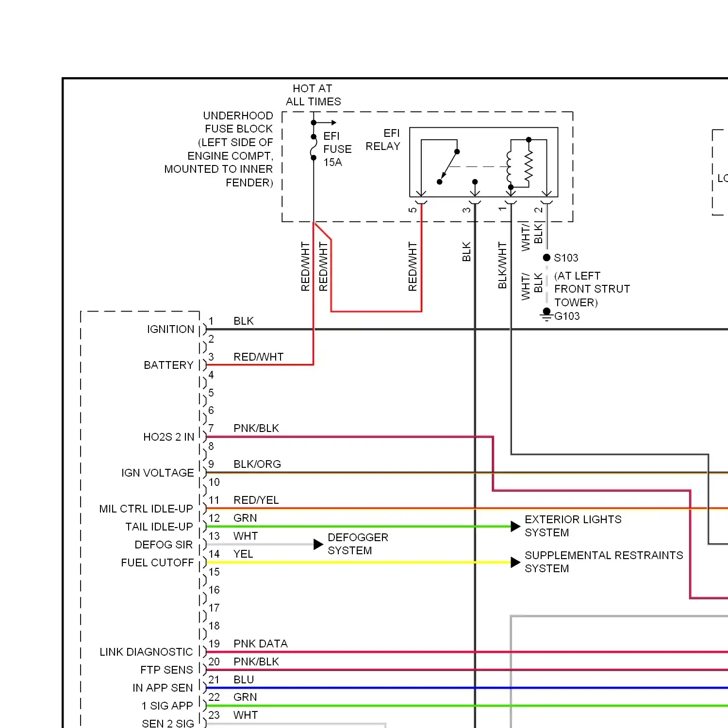This screenshot has height=728, width=728.
Task: Select relay terminal number 5
Action: [x=413, y=210]
